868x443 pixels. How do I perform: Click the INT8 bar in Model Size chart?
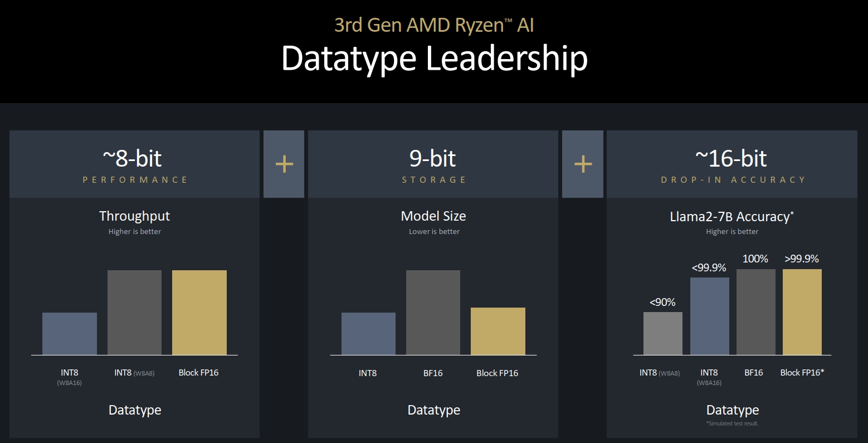368,334
